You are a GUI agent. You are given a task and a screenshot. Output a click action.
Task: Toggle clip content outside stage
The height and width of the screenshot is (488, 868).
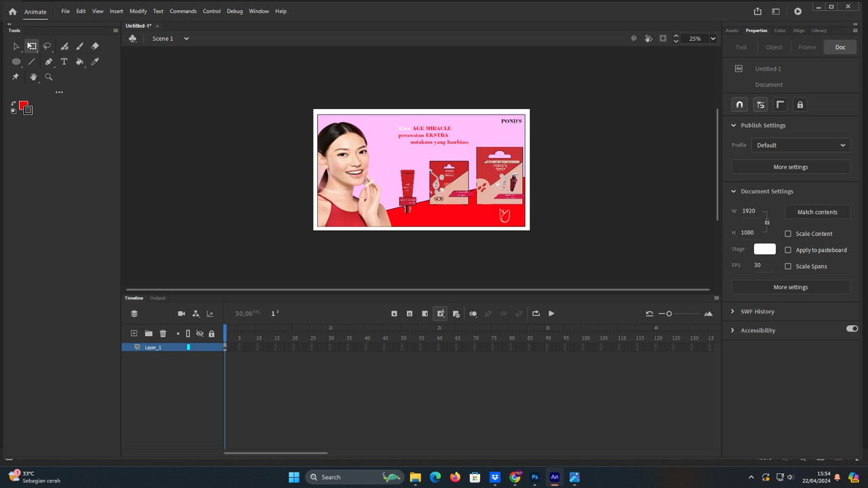point(663,39)
